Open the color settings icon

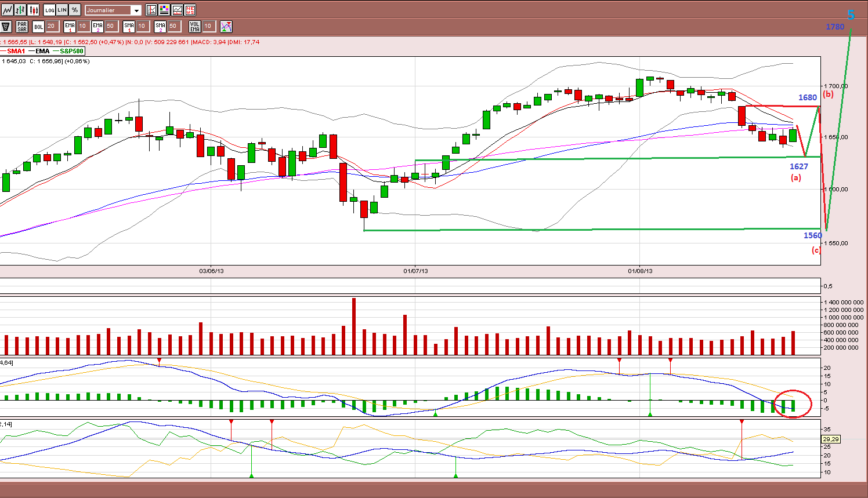164,10
